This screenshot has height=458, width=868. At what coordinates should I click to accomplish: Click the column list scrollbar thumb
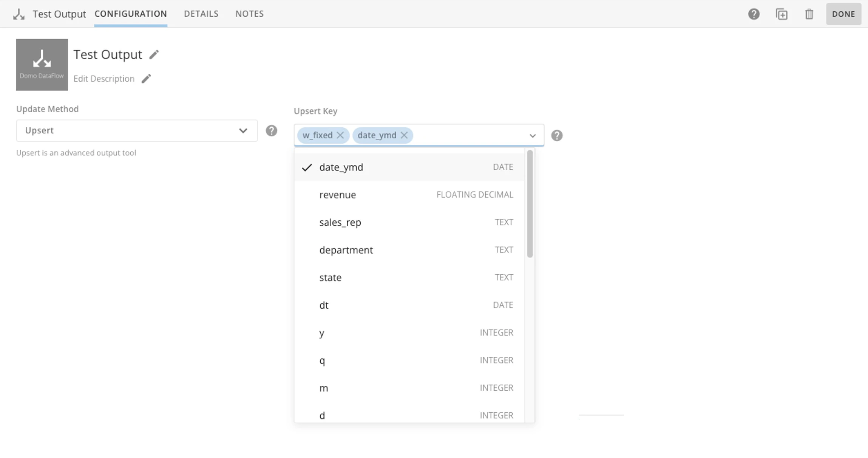click(530, 204)
